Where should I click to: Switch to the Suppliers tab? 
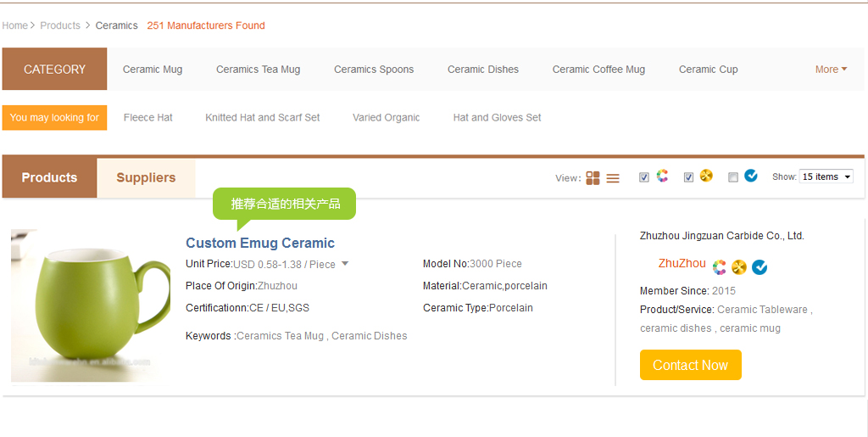(x=146, y=178)
